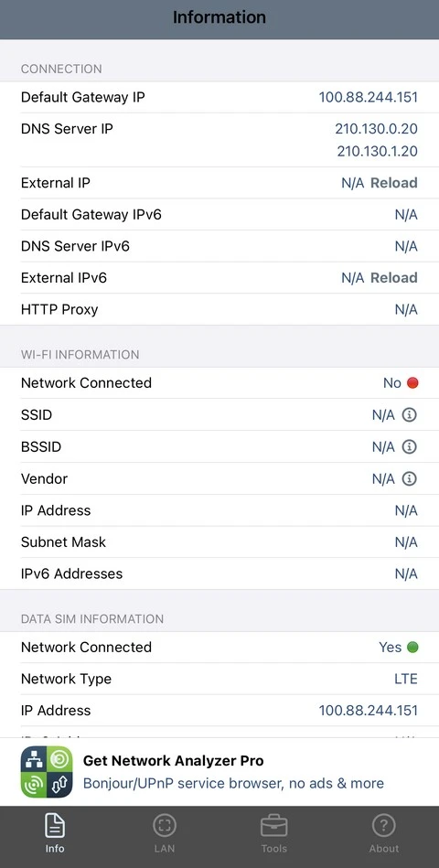Tap Get Network Analyzer Pro banner title

coord(173,761)
